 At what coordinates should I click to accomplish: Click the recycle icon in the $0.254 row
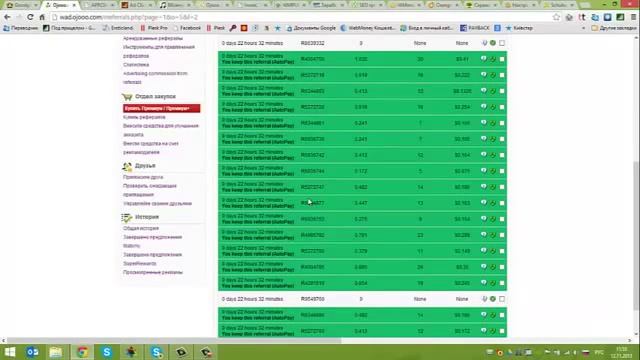pyautogui.click(x=493, y=107)
